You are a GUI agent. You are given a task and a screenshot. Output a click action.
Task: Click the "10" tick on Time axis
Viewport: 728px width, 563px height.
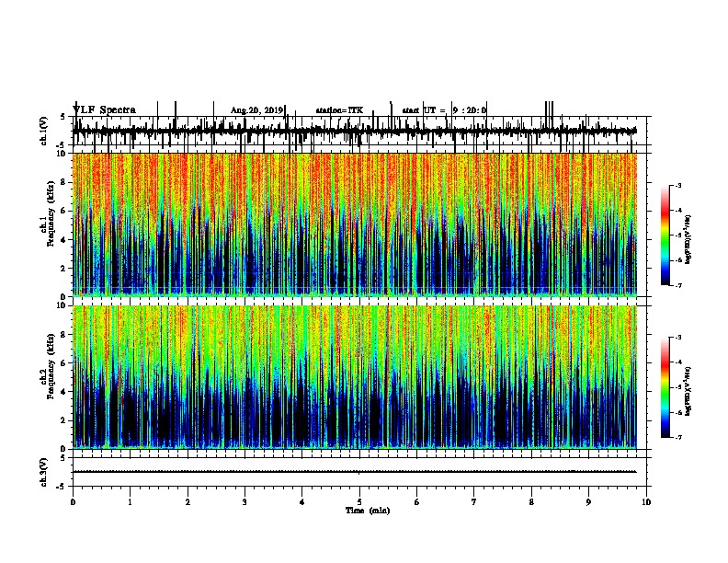tap(646, 502)
